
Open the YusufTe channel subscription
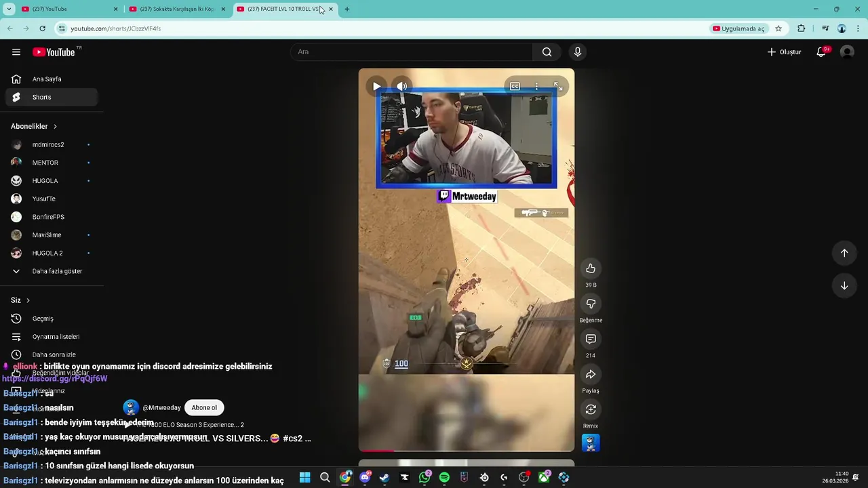pos(52,199)
